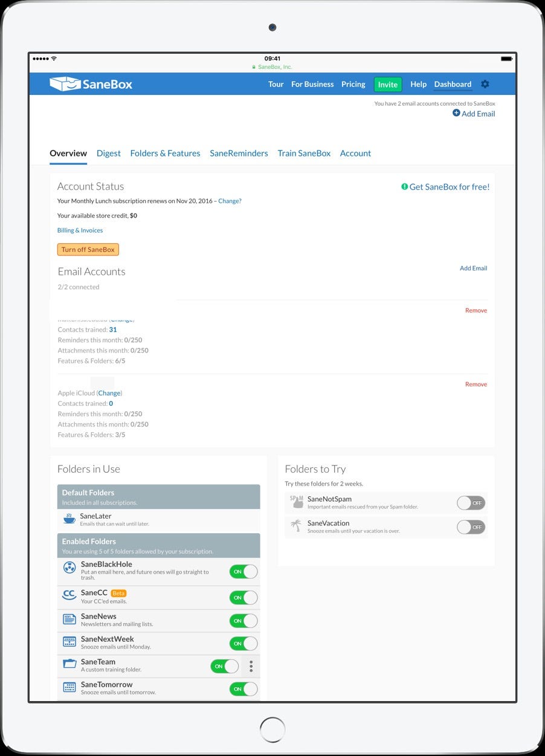Click the Folders to Try heading
Image resolution: width=545 pixels, height=756 pixels.
[315, 469]
